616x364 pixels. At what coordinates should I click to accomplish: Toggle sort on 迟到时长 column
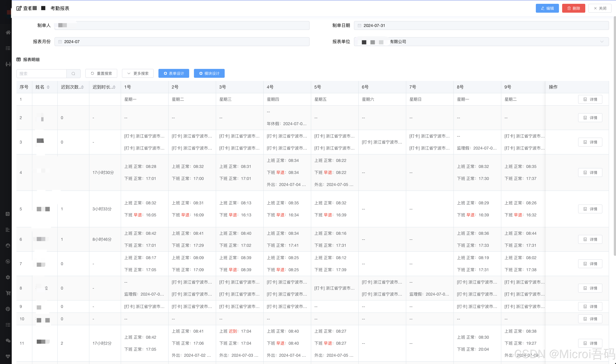(x=114, y=87)
